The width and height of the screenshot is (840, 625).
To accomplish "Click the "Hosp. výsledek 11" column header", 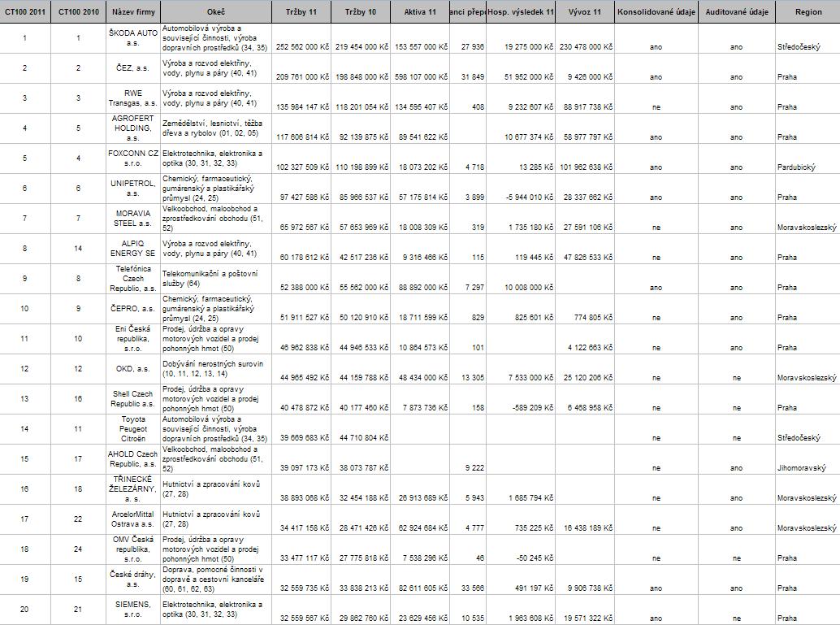I will (522, 12).
